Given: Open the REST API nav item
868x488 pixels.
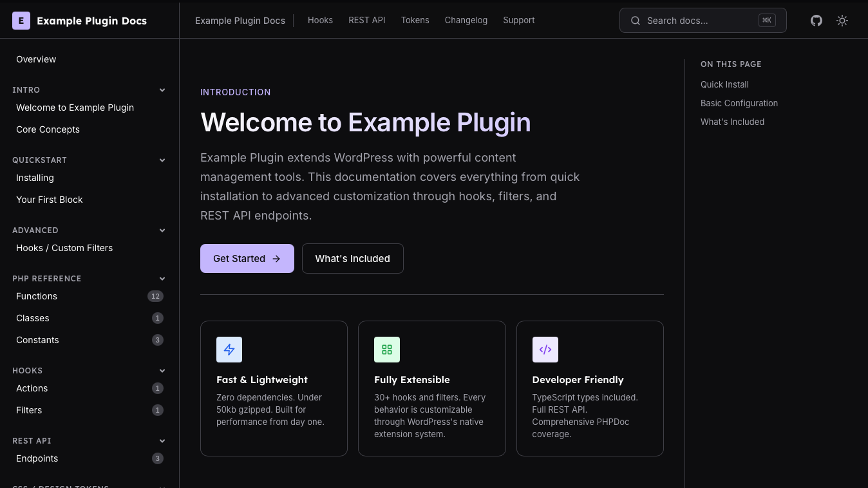Looking at the screenshot, I should point(367,20).
